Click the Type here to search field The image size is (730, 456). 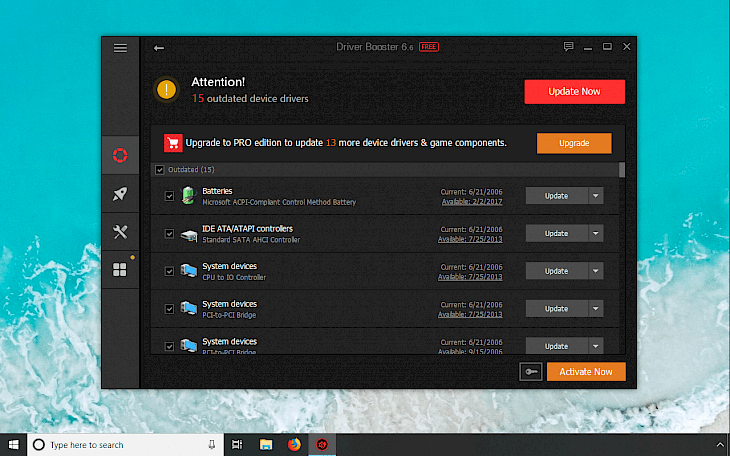126,445
